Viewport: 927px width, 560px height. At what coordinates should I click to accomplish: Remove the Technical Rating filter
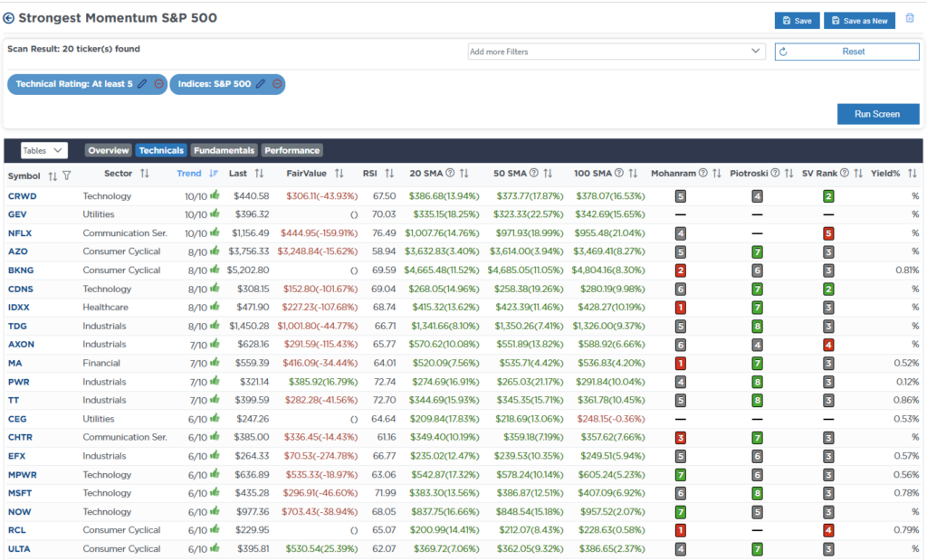point(158,84)
